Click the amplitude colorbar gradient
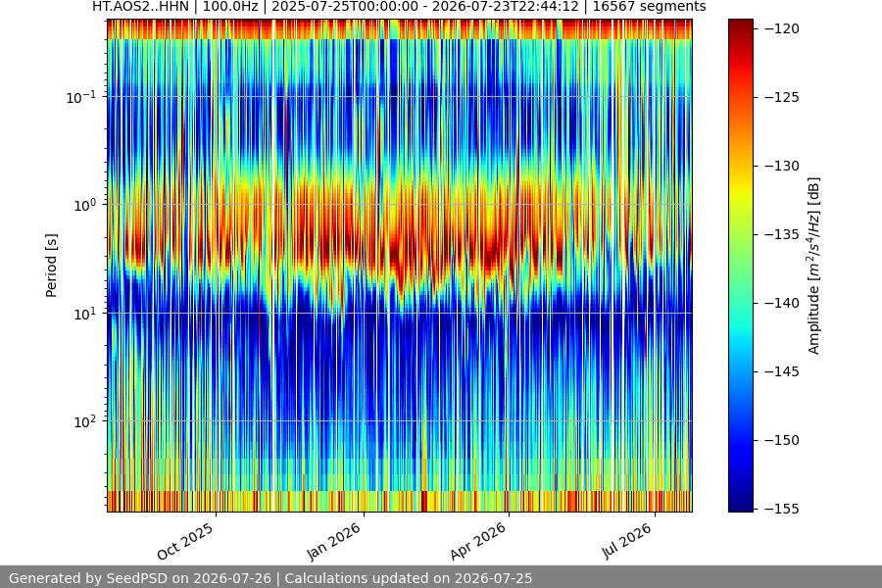This screenshot has width=882, height=588. point(740,266)
